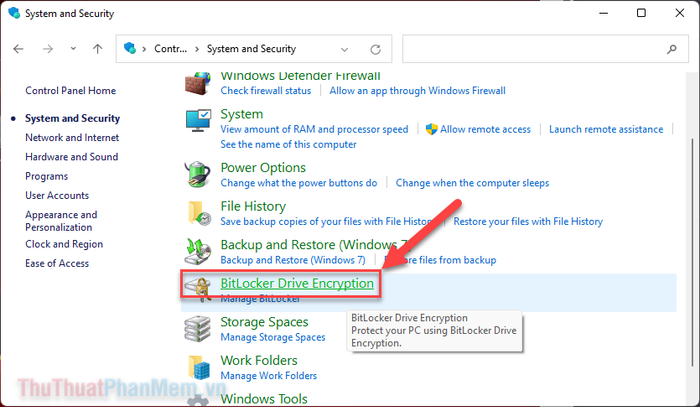Click Save backup copies with File History
This screenshot has height=407, width=700.
click(x=326, y=221)
